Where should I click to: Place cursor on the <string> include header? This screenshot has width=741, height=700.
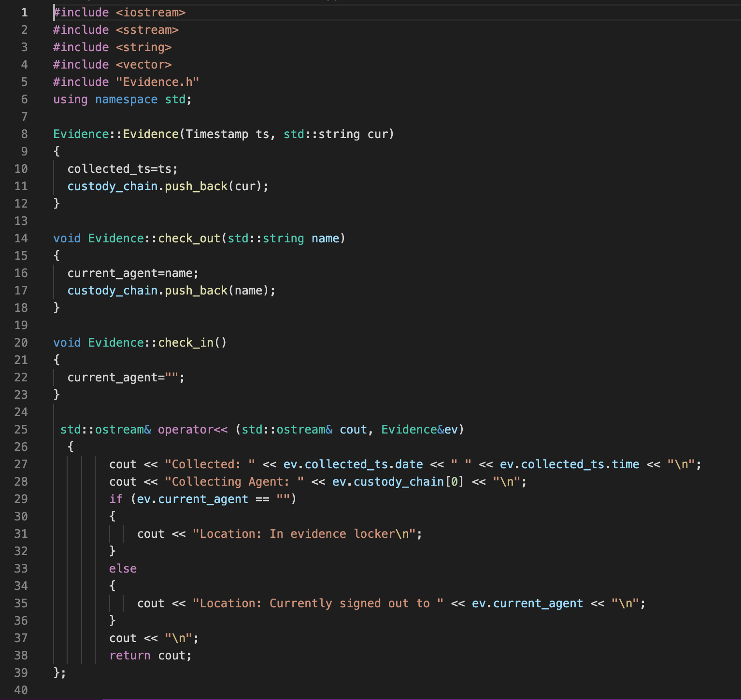pyautogui.click(x=144, y=47)
